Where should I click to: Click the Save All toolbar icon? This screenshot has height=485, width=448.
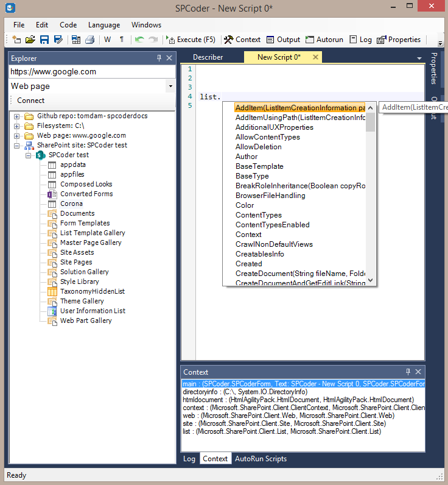[x=76, y=40]
